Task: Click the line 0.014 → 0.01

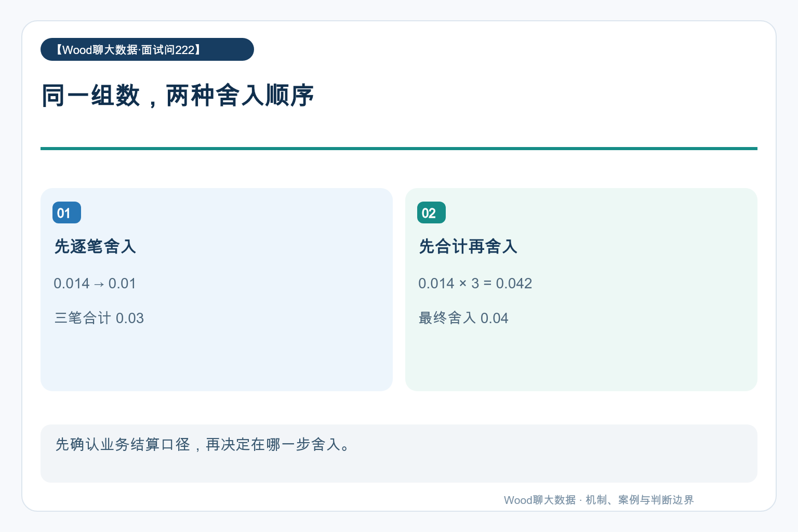Action: 95,283
